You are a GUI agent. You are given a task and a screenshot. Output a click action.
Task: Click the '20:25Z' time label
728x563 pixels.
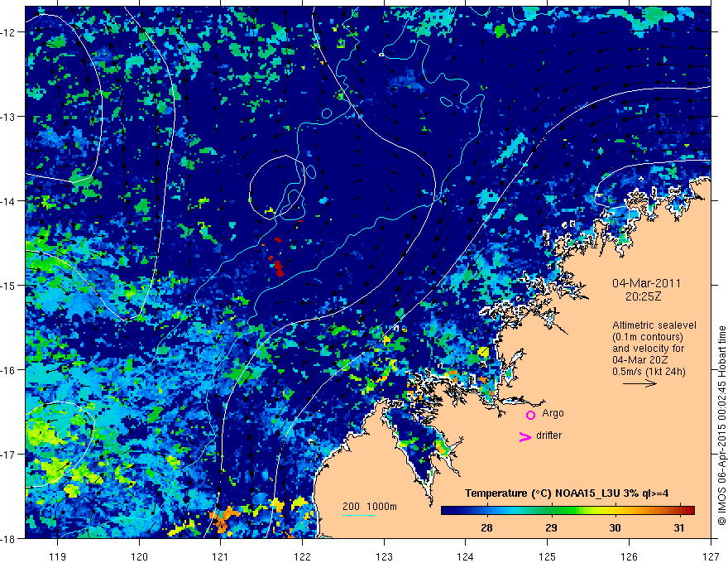(x=643, y=296)
